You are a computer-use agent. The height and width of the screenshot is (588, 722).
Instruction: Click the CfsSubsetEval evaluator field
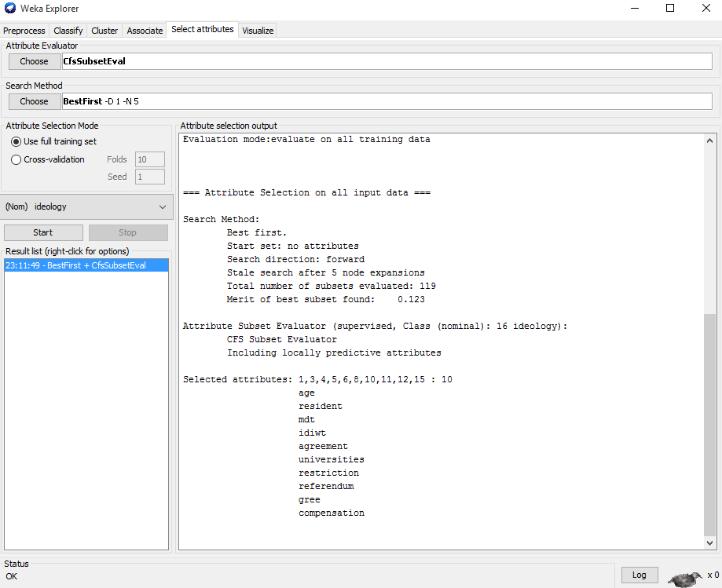pyautogui.click(x=387, y=61)
